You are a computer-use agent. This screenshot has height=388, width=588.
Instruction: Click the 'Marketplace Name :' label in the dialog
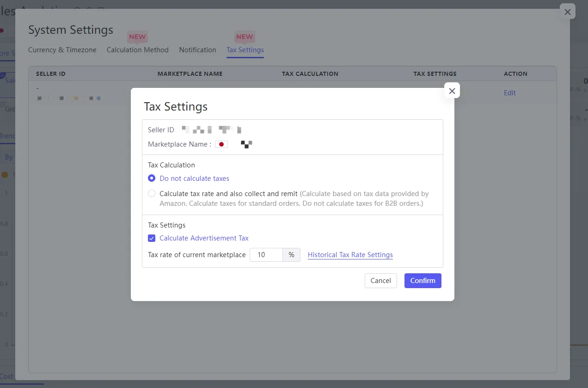[179, 144]
